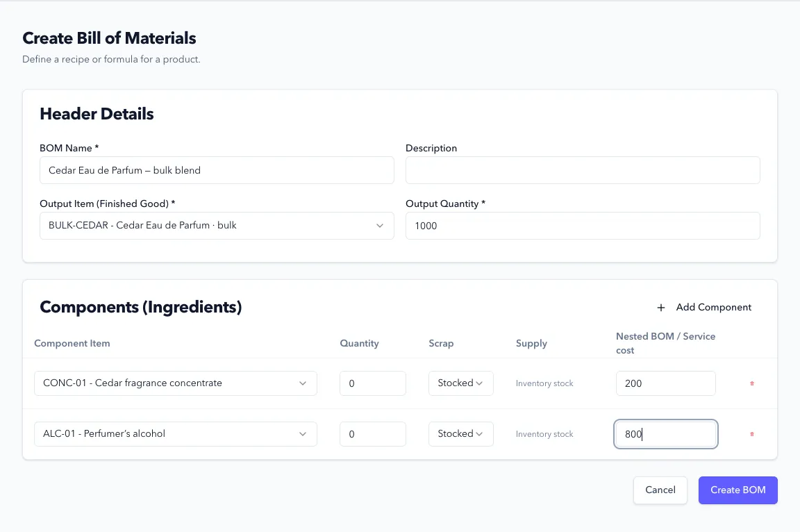
Task: Open the CONC-01 component item dropdown
Action: coord(176,383)
